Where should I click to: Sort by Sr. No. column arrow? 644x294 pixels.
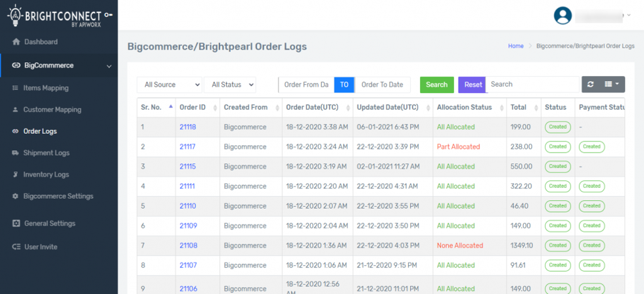click(171, 107)
